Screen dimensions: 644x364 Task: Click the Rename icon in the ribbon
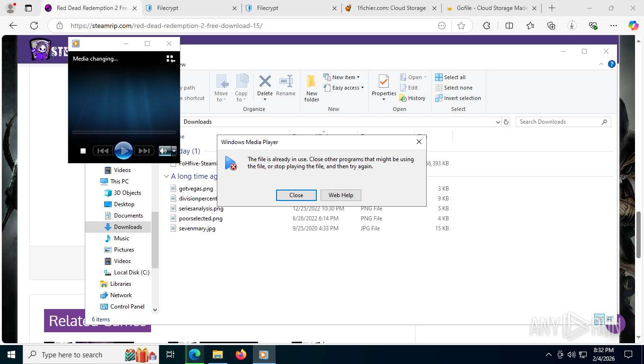pos(286,81)
